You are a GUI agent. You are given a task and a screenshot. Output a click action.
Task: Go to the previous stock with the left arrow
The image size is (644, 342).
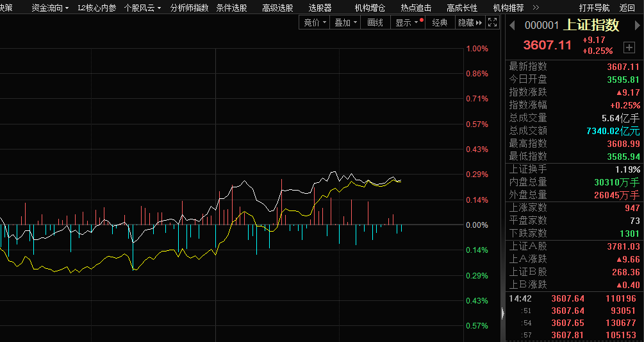(x=512, y=26)
